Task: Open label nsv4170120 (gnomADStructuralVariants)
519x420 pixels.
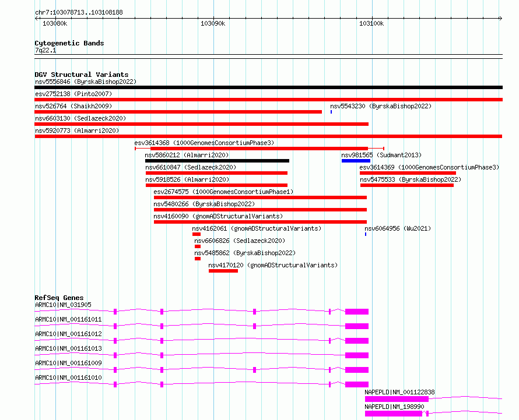Action: 273,265
